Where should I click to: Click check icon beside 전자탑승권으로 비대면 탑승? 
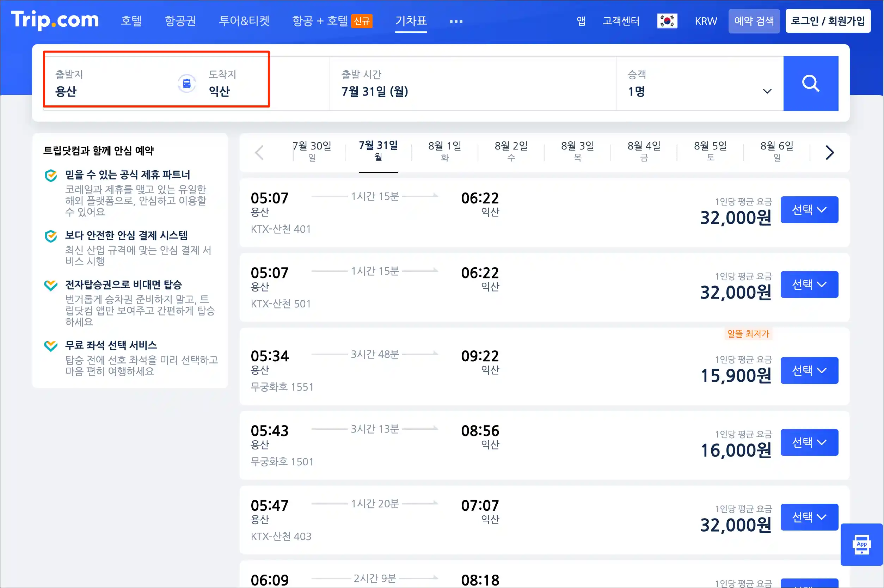pos(51,286)
